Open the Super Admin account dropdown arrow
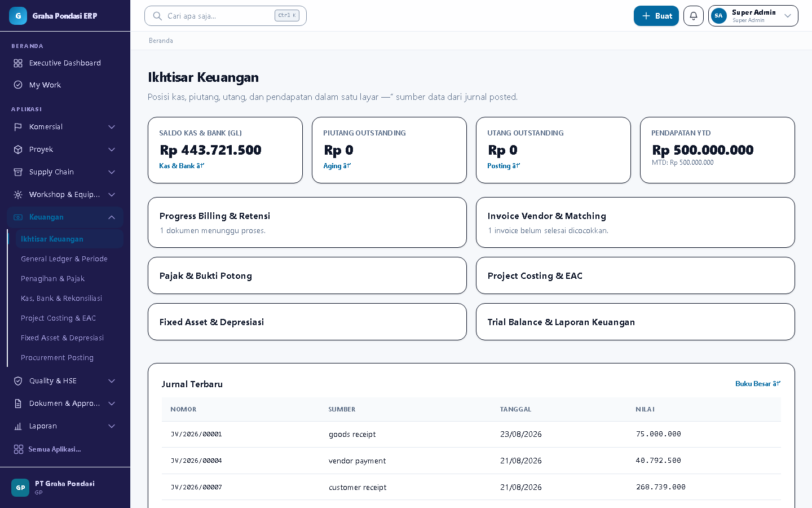The width and height of the screenshot is (812, 508). (x=788, y=16)
